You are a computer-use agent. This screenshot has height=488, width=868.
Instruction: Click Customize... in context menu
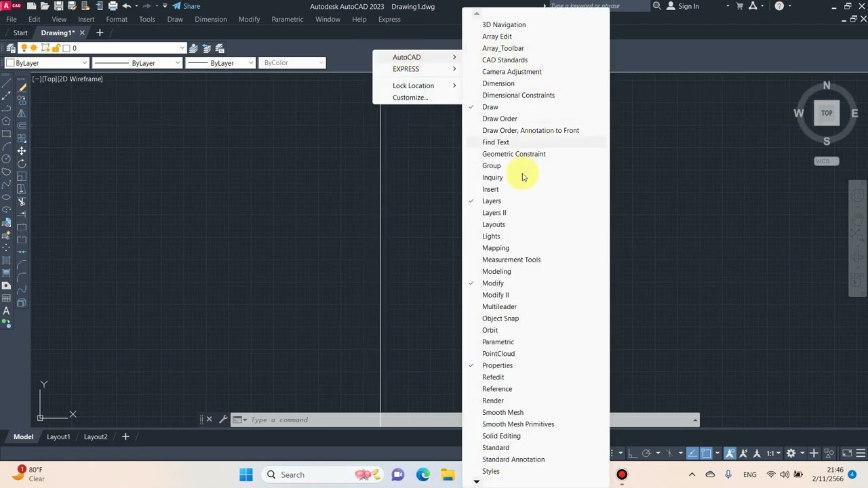410,98
